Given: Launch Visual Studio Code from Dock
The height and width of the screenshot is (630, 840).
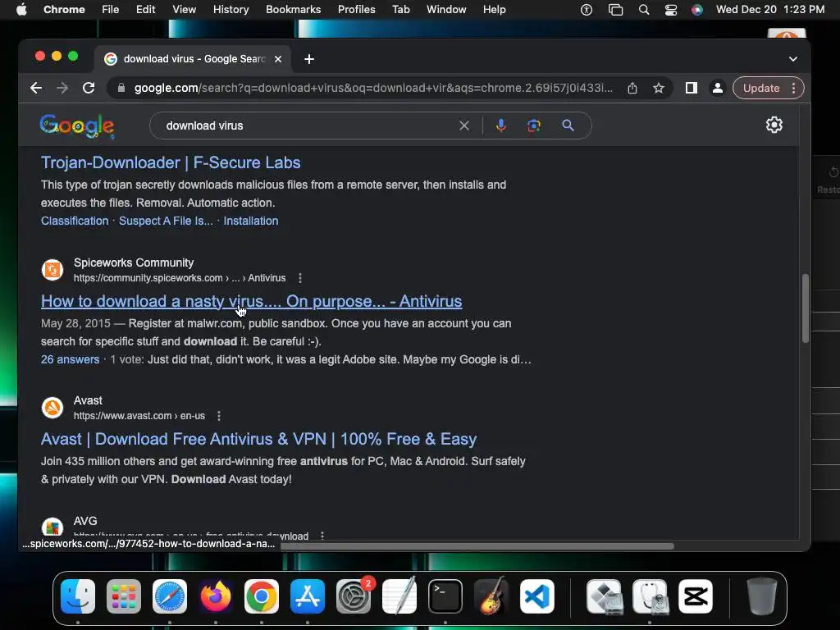Looking at the screenshot, I should (x=536, y=596).
